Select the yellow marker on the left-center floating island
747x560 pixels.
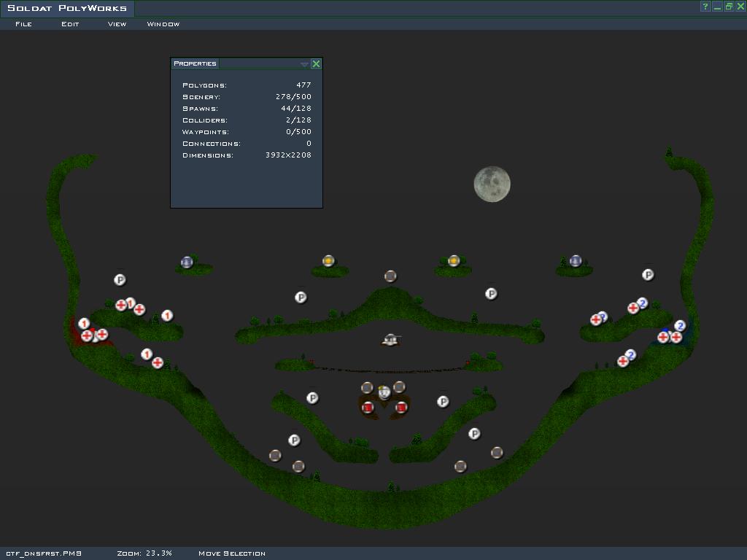coord(328,261)
